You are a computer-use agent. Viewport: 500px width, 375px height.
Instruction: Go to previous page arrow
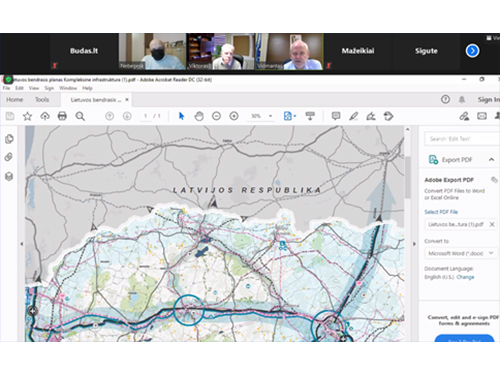point(109,116)
